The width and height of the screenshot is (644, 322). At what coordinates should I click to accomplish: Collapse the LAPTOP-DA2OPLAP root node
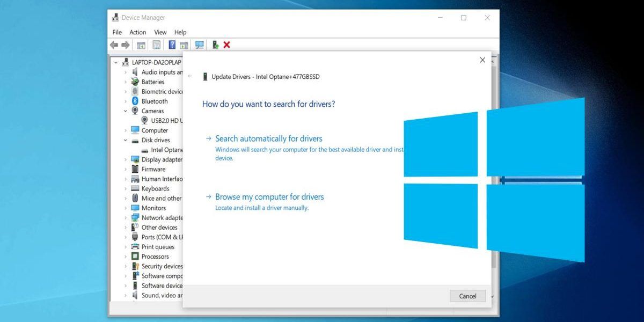(115, 62)
